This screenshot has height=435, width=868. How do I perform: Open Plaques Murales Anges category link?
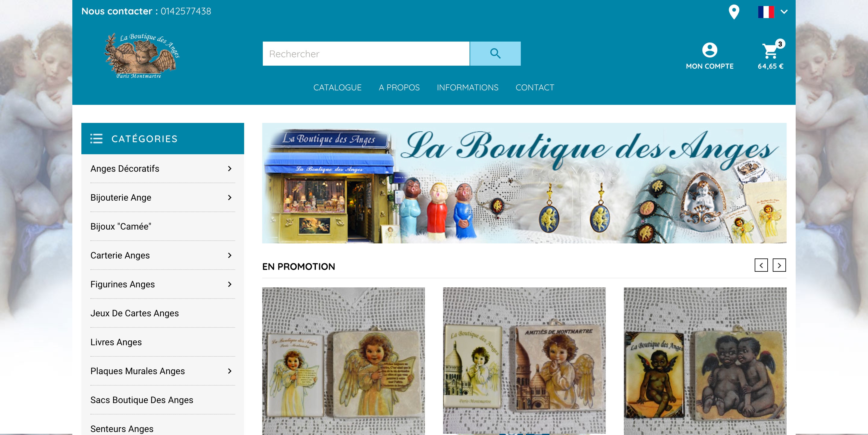click(x=137, y=371)
